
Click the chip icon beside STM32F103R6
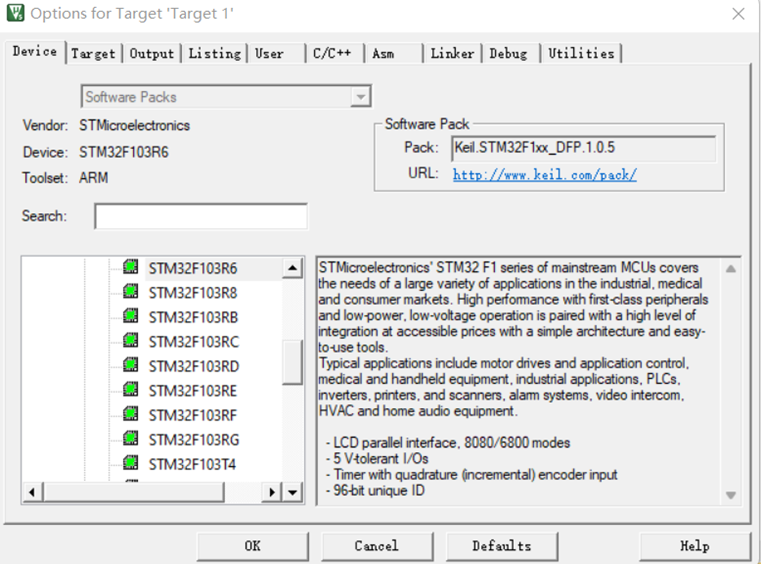tap(131, 266)
